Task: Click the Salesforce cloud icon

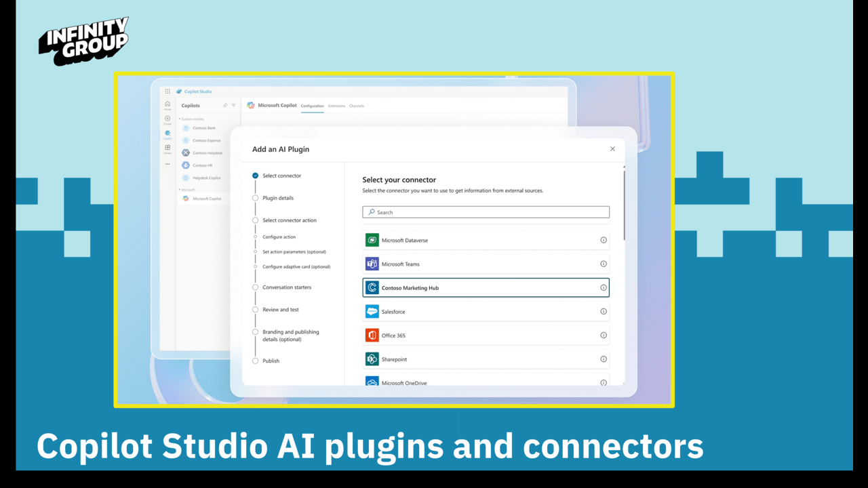Action: 372,311
